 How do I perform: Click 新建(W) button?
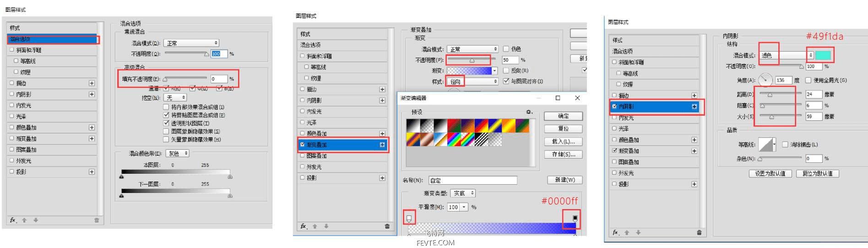click(x=564, y=180)
